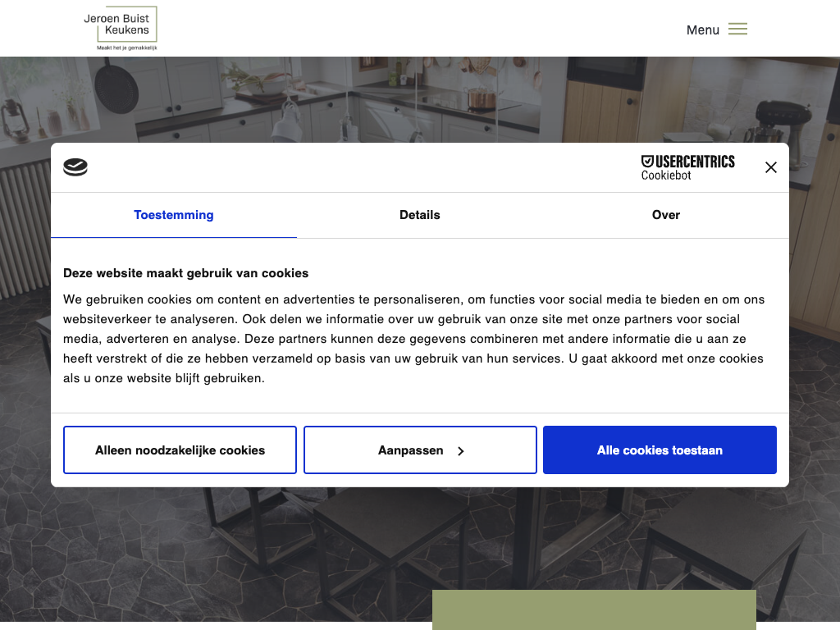Click the chevron arrow beside Aanpassen

click(461, 451)
